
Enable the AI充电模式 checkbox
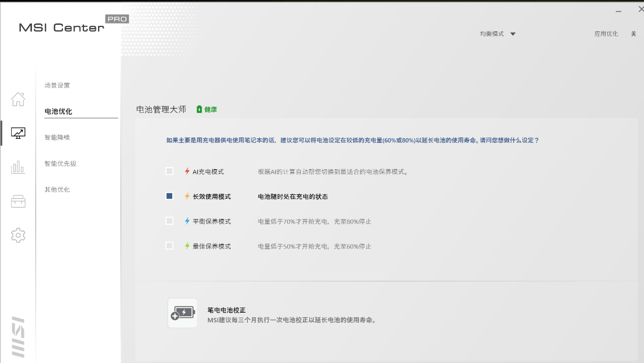click(170, 171)
